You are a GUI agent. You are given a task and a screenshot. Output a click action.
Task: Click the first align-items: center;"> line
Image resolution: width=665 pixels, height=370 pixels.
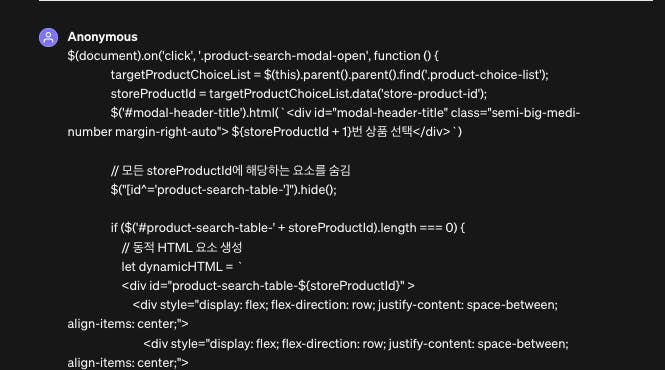(128, 324)
